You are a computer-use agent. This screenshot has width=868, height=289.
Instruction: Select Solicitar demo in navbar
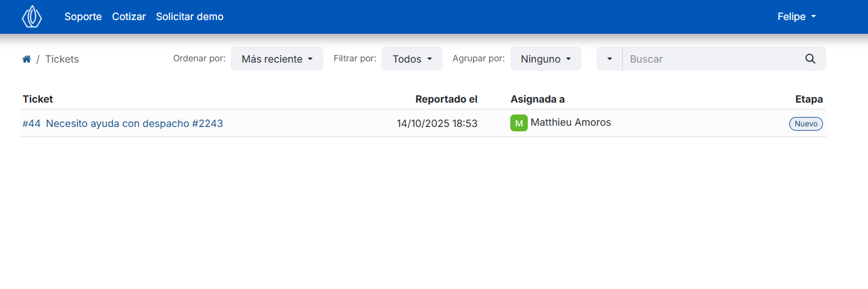[x=189, y=17]
